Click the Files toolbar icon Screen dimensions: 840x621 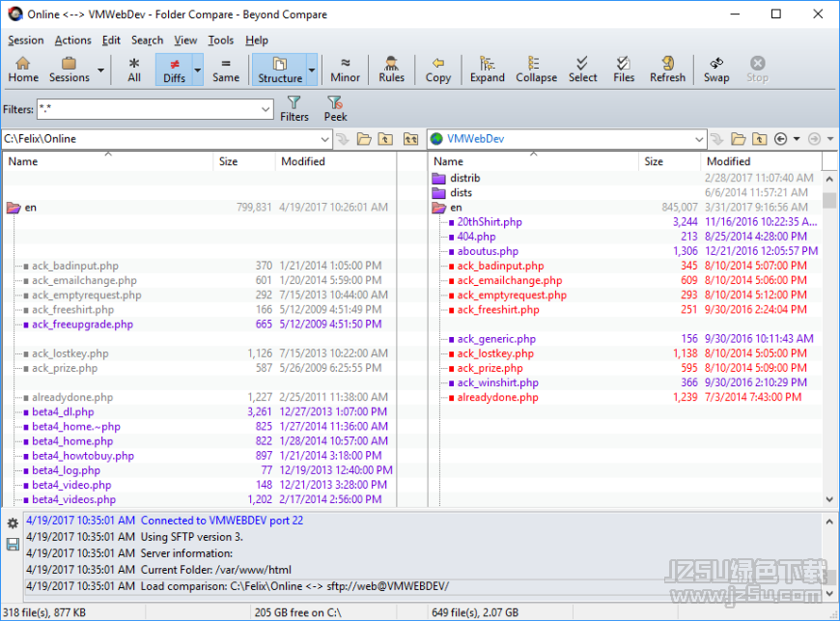point(624,70)
